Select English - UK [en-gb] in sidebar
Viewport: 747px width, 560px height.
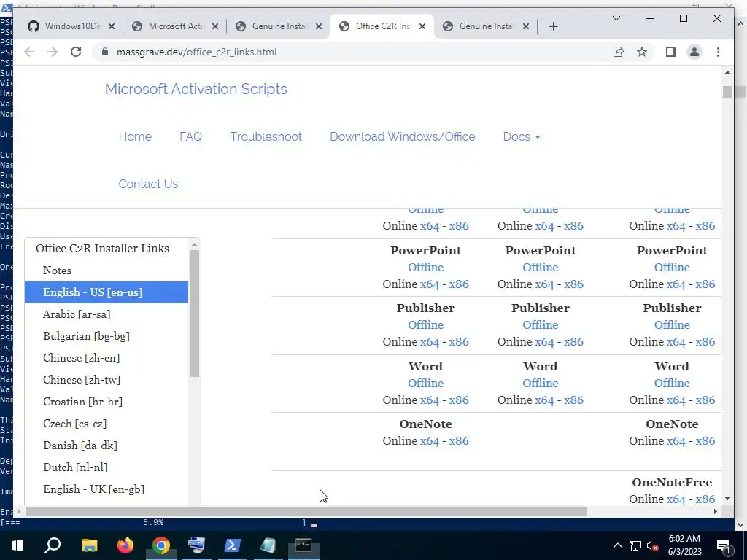coord(94,489)
